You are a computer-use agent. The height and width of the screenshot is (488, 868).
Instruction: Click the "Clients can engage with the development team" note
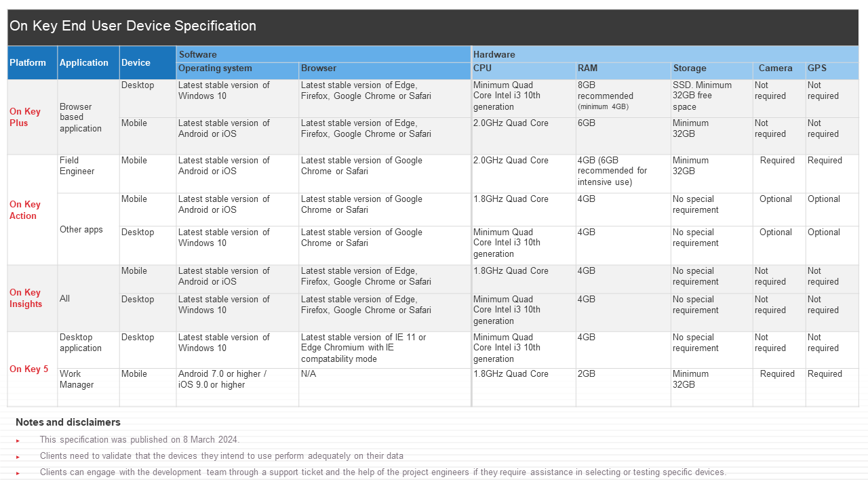click(x=383, y=472)
